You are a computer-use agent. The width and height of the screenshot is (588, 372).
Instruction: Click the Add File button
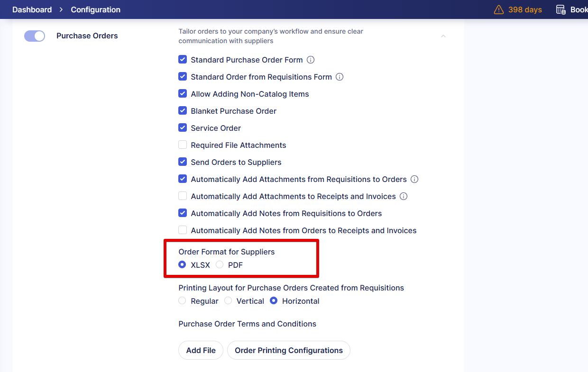click(201, 350)
